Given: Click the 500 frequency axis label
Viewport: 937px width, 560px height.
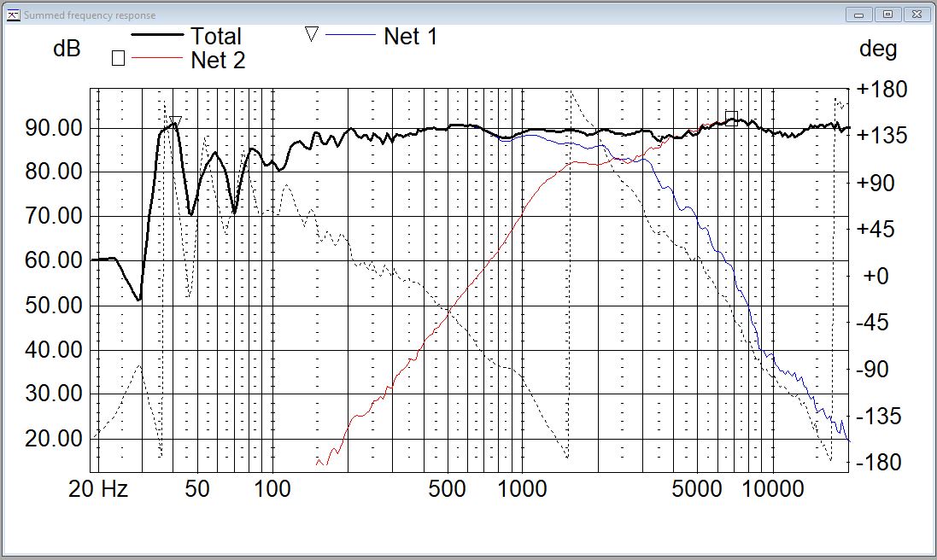Looking at the screenshot, I should pos(447,489).
